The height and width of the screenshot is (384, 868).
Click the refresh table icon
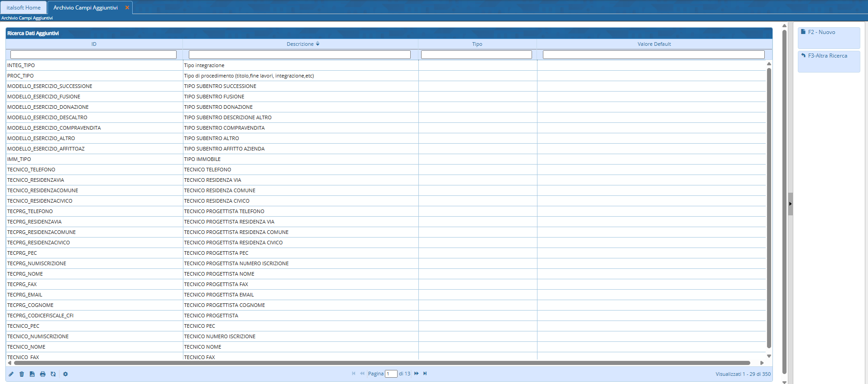click(x=53, y=374)
